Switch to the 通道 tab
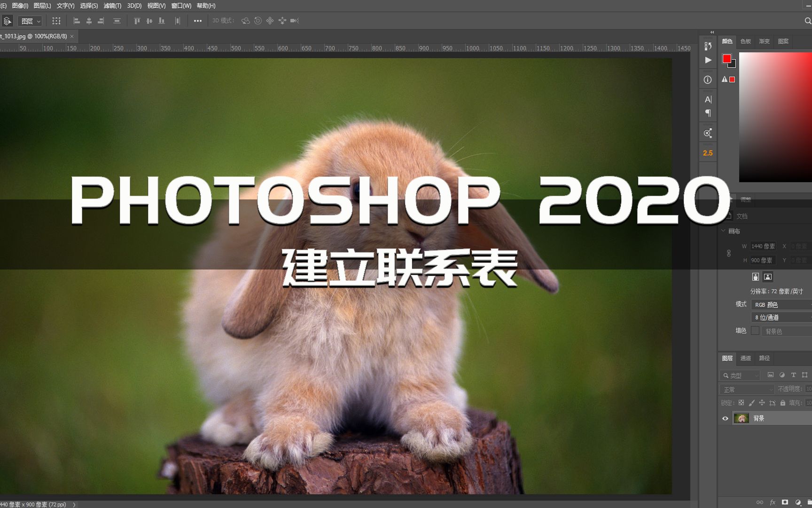The width and height of the screenshot is (812, 508). pos(746,358)
